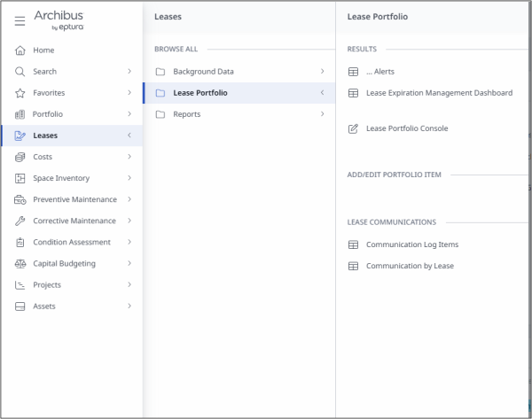
Task: Click the Favorites star icon
Action: tap(20, 93)
